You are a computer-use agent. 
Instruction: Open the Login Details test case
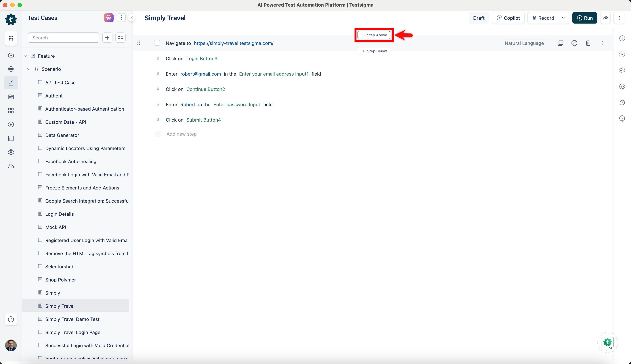pos(60,214)
